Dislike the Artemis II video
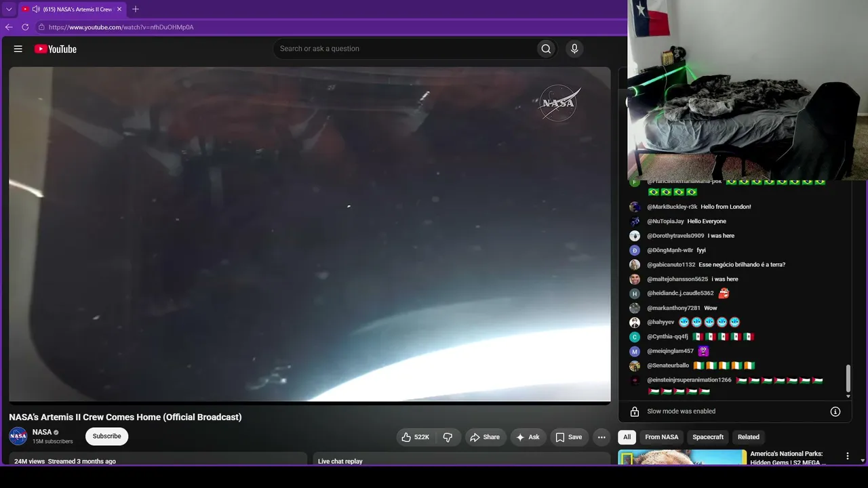This screenshot has width=868, height=488. coord(448,437)
